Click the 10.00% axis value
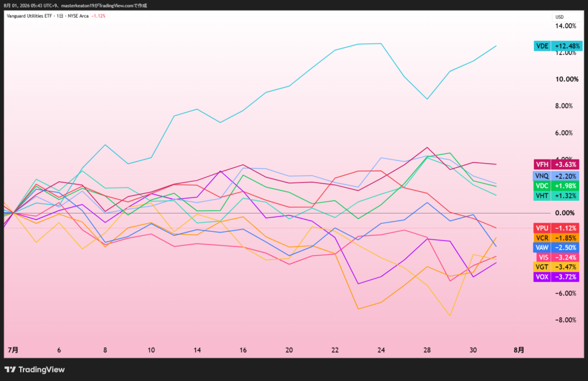Viewport: 588px width, 381px height. (567, 79)
